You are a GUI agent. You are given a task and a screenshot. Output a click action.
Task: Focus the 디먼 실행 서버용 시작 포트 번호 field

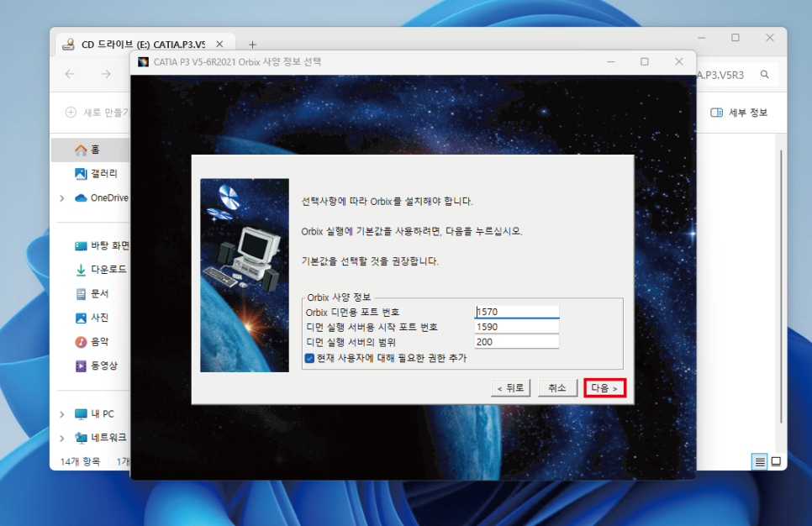(x=517, y=327)
